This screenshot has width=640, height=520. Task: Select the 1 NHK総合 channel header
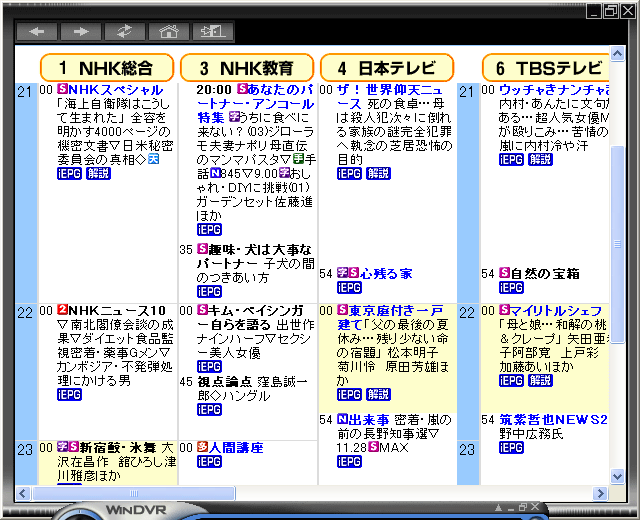107,68
